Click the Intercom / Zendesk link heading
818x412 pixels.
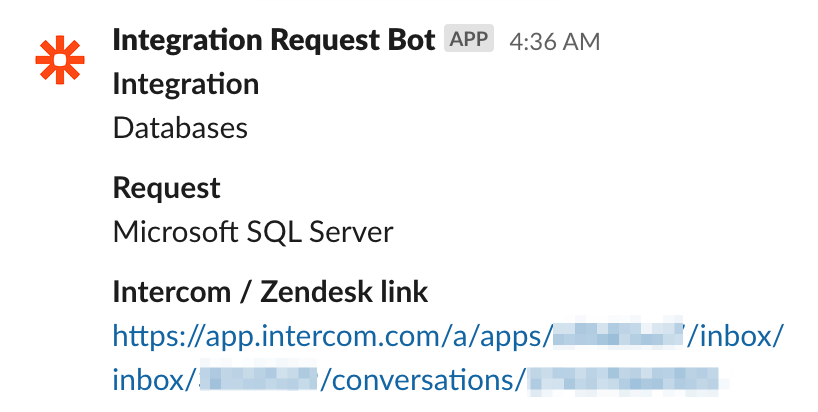[270, 291]
